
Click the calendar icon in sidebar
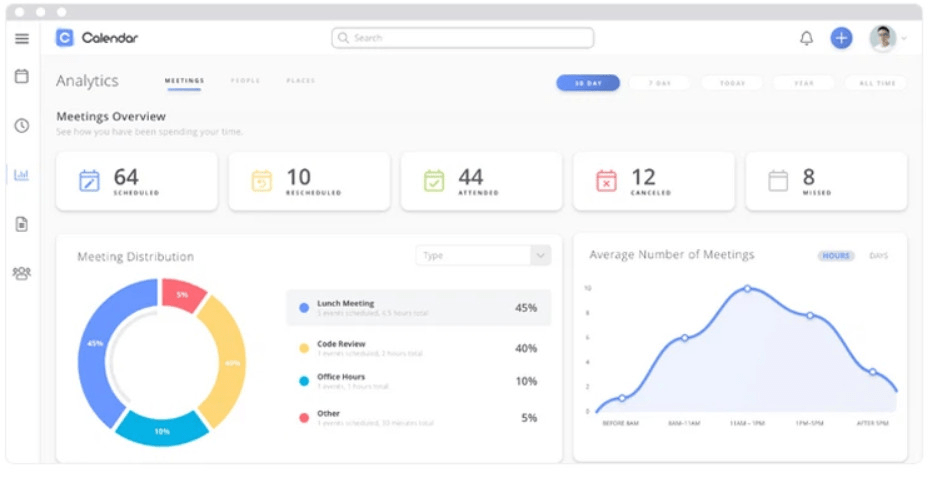[22, 76]
